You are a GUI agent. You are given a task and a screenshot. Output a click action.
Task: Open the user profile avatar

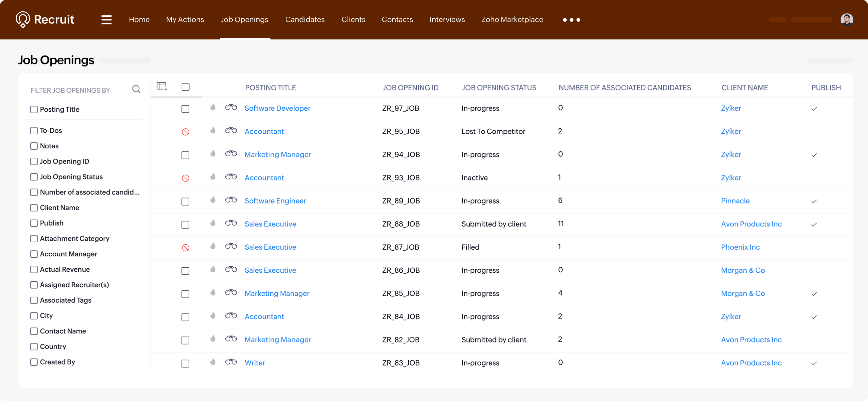click(x=846, y=20)
